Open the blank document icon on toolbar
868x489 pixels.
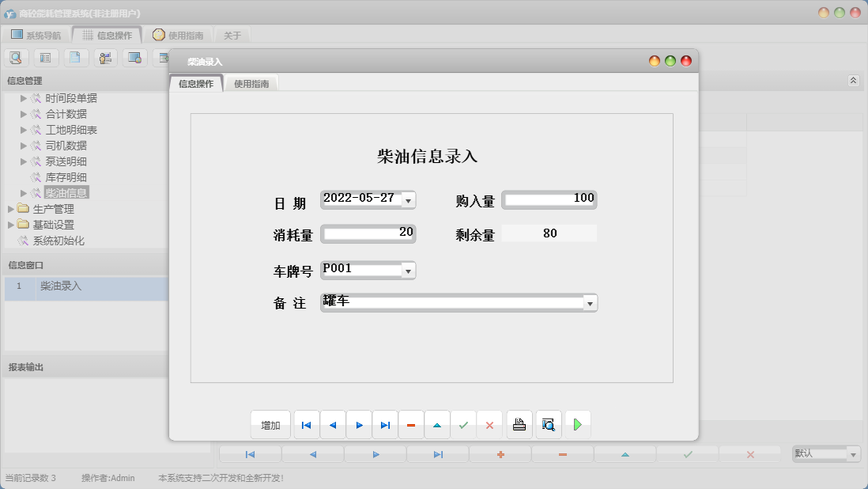pyautogui.click(x=77, y=57)
